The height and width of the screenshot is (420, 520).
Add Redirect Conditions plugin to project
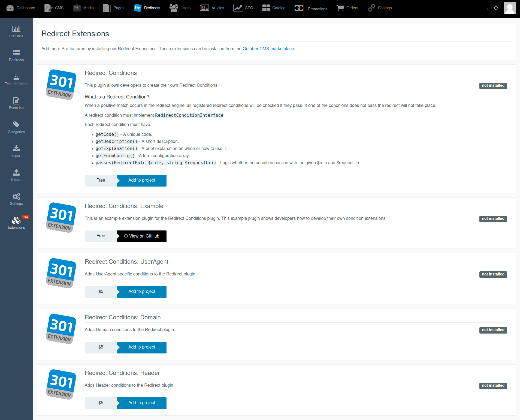(x=142, y=180)
